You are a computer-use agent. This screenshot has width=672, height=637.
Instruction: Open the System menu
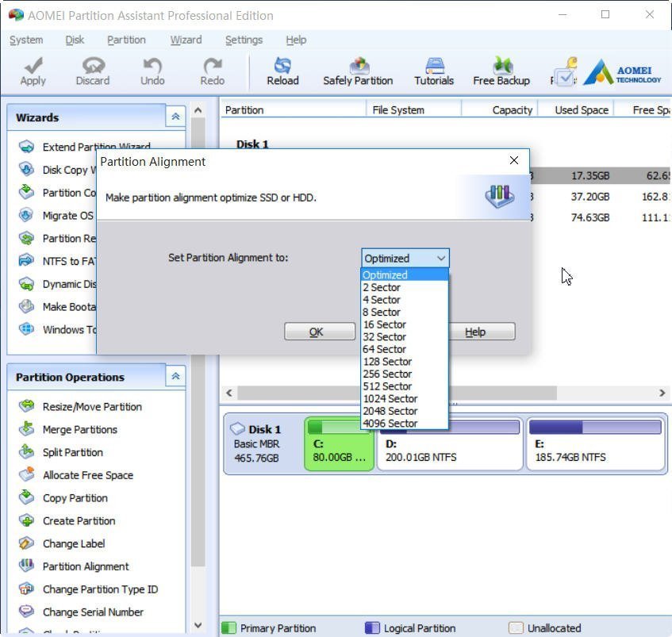26,40
